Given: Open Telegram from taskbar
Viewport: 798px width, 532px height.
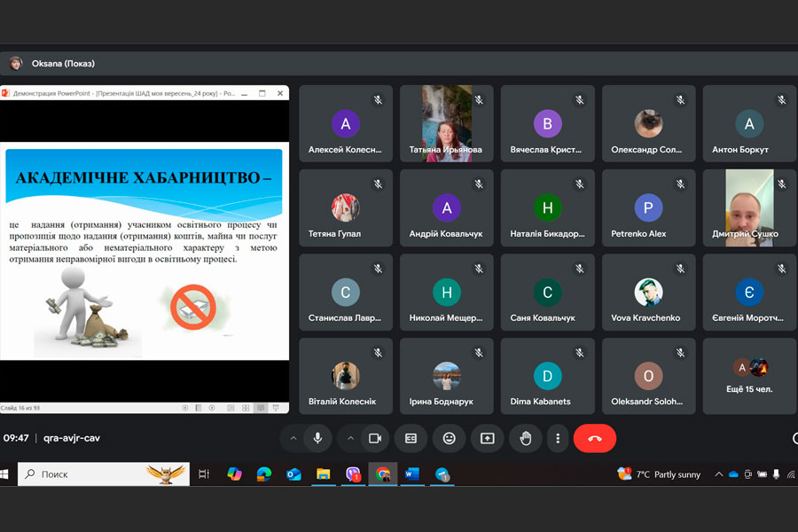Looking at the screenshot, I should (x=442, y=474).
